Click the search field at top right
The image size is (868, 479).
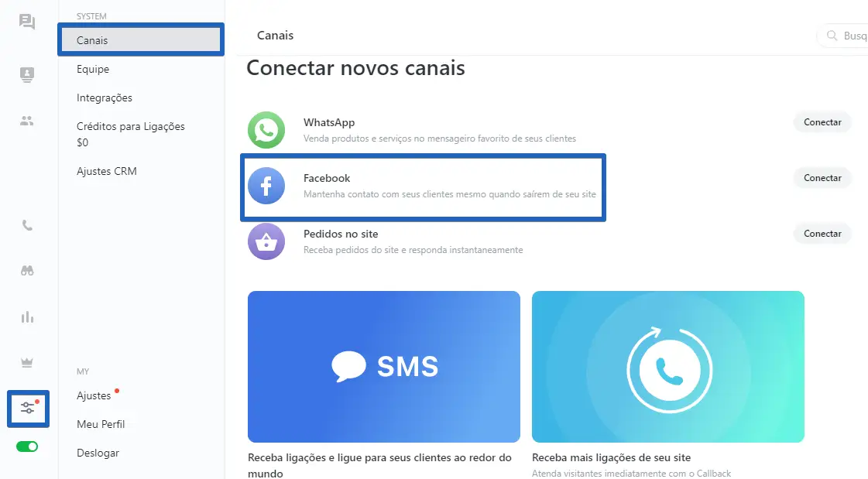(x=843, y=36)
